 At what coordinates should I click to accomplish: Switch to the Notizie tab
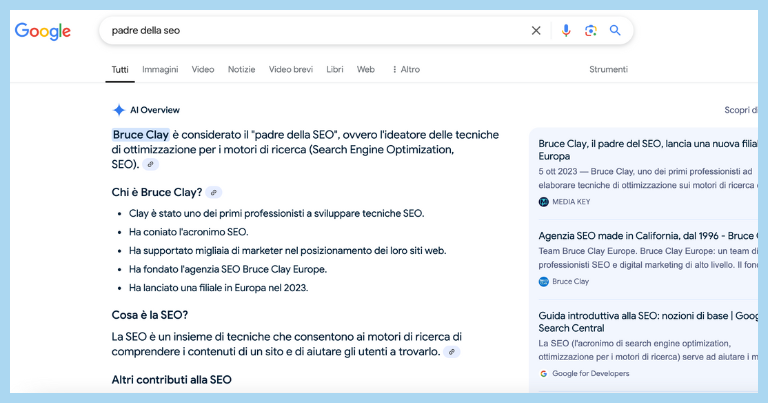(241, 70)
